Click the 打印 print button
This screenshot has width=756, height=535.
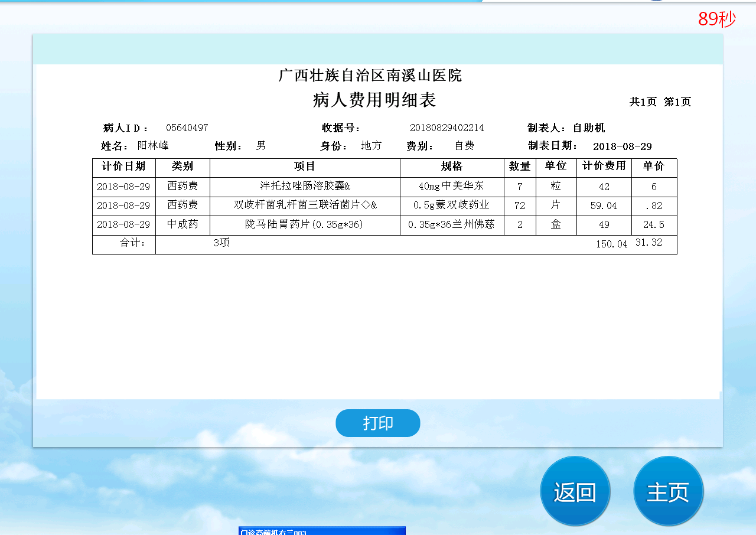pyautogui.click(x=377, y=423)
